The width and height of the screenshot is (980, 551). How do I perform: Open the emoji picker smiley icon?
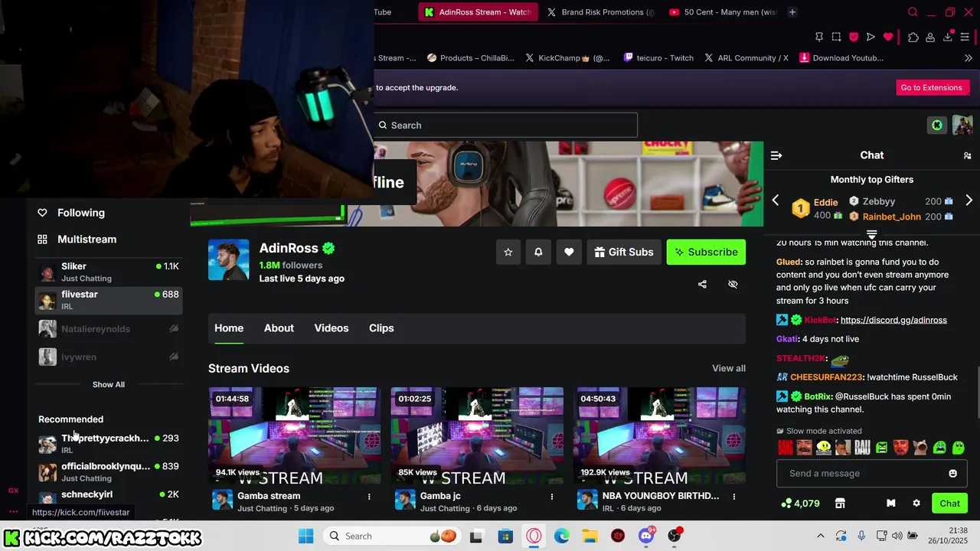[x=952, y=474]
